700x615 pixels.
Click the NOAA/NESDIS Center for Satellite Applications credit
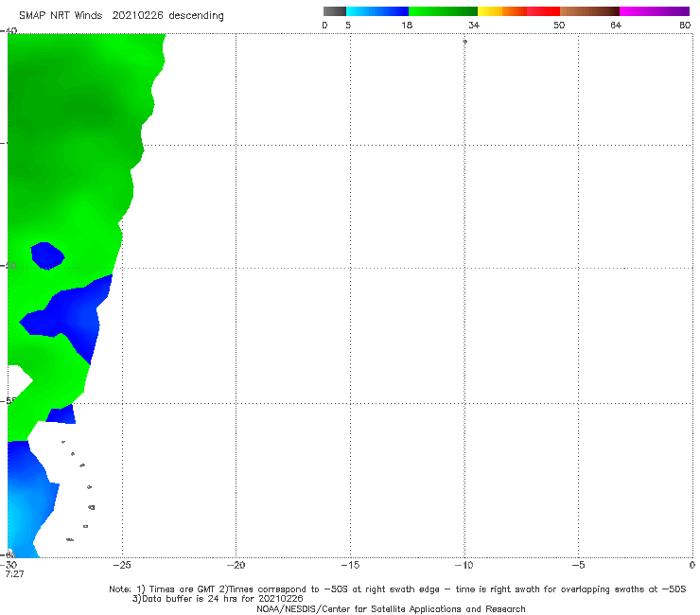[391, 608]
